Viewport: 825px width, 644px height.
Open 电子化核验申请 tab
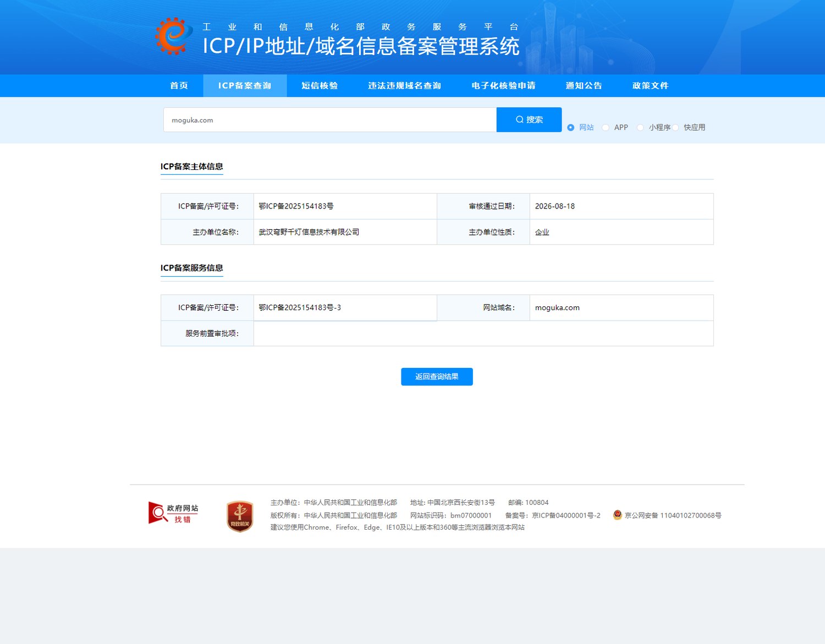tap(503, 86)
